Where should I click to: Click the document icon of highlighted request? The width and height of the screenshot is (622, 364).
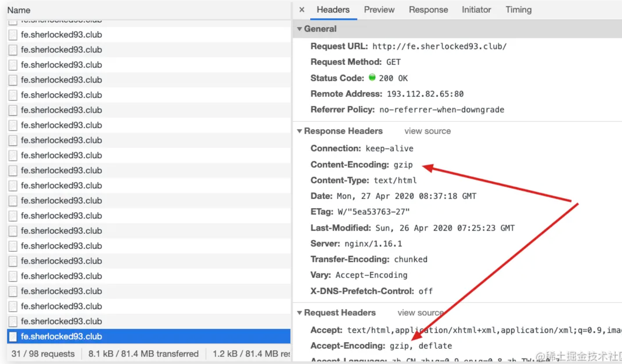click(x=13, y=337)
